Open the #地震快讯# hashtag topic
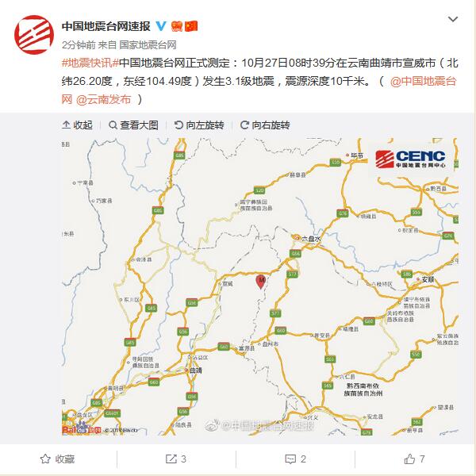Image resolution: width=476 pixels, height=476 pixels. 90,63
